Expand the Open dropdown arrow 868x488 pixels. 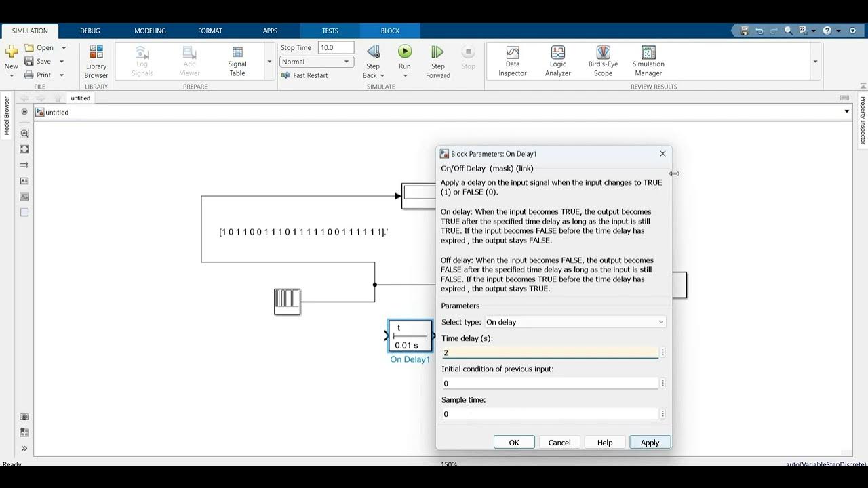point(64,48)
